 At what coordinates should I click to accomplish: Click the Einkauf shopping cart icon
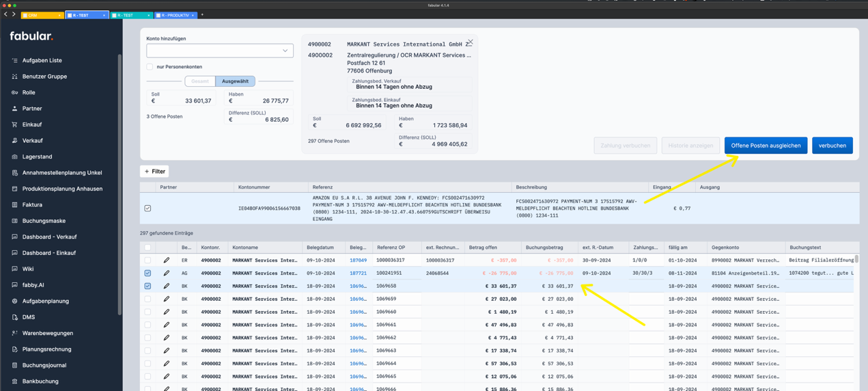14,124
